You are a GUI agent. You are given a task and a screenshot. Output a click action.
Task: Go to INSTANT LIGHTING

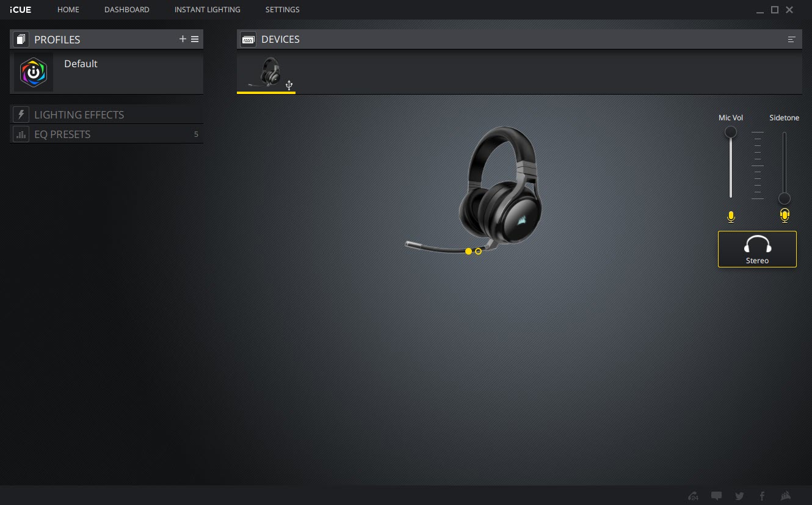[208, 10]
